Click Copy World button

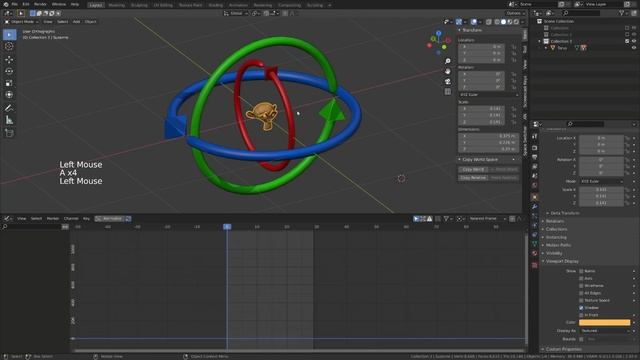pyautogui.click(x=473, y=169)
